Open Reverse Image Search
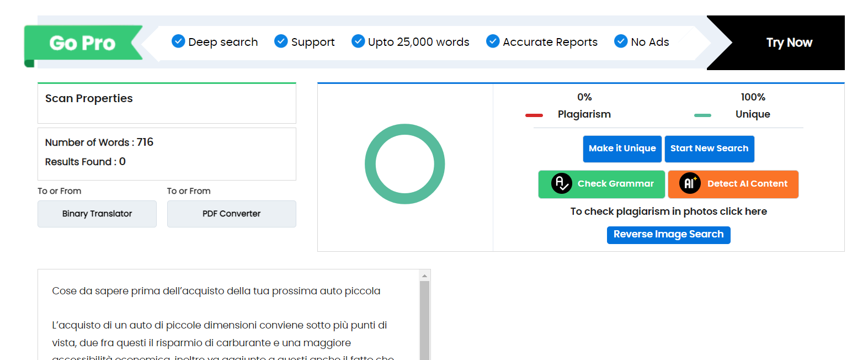This screenshot has height=360, width=868. click(668, 235)
